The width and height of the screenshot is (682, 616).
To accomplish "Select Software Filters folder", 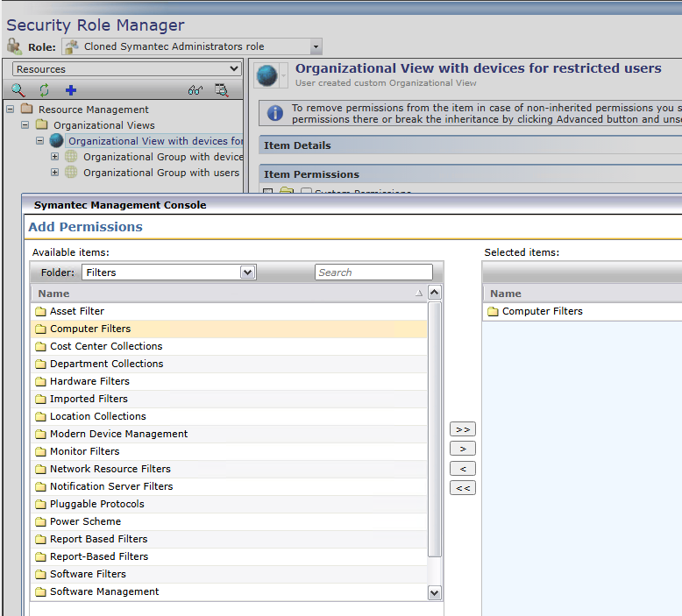I will click(229, 574).
